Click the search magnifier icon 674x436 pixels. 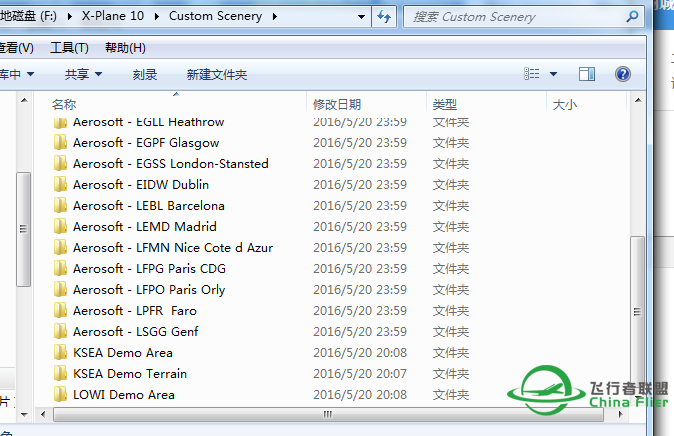(632, 17)
